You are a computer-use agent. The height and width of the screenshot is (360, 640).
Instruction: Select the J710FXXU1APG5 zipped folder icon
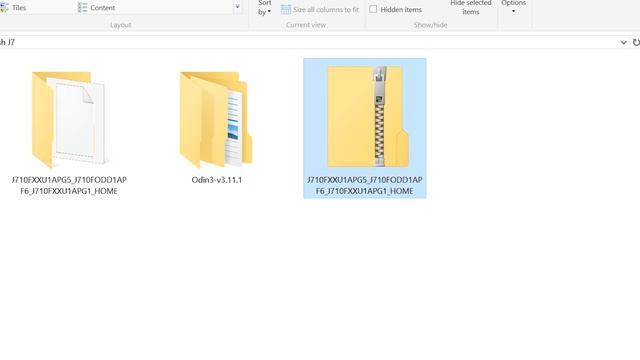(x=368, y=117)
